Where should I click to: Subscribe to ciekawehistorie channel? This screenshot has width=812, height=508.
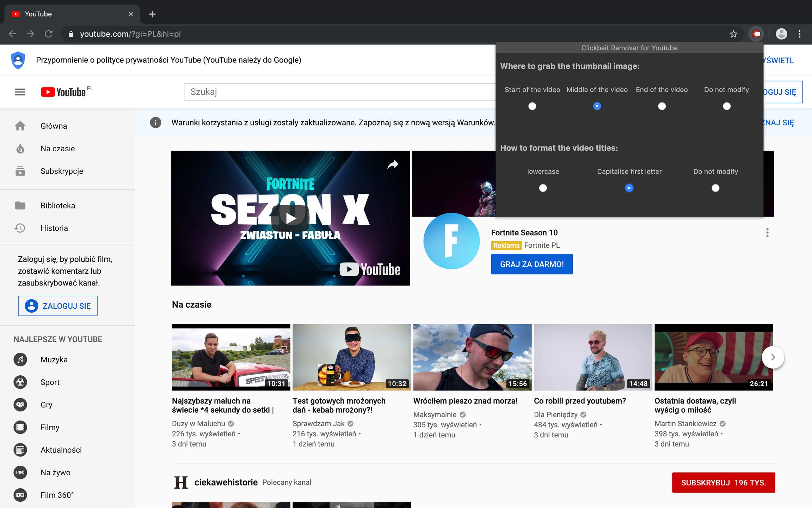click(x=723, y=483)
